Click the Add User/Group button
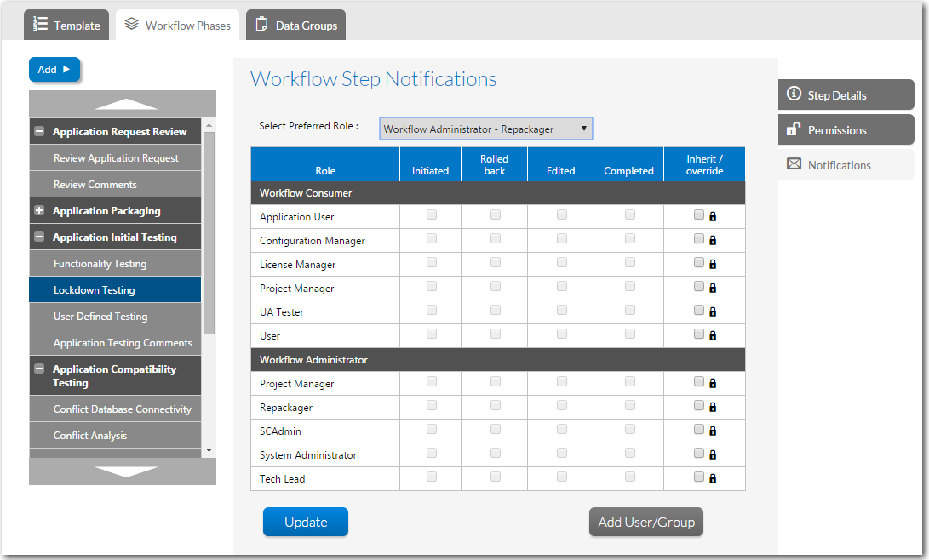The height and width of the screenshot is (560, 929). [645, 522]
